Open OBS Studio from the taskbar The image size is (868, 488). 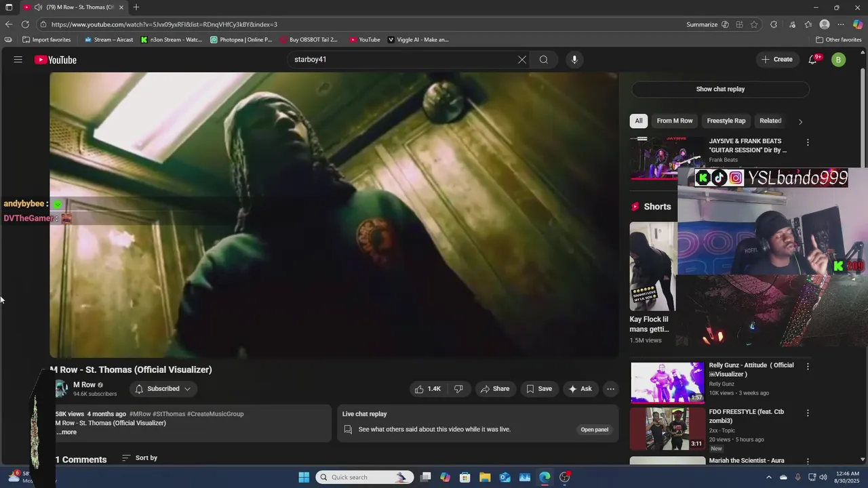coord(565,477)
